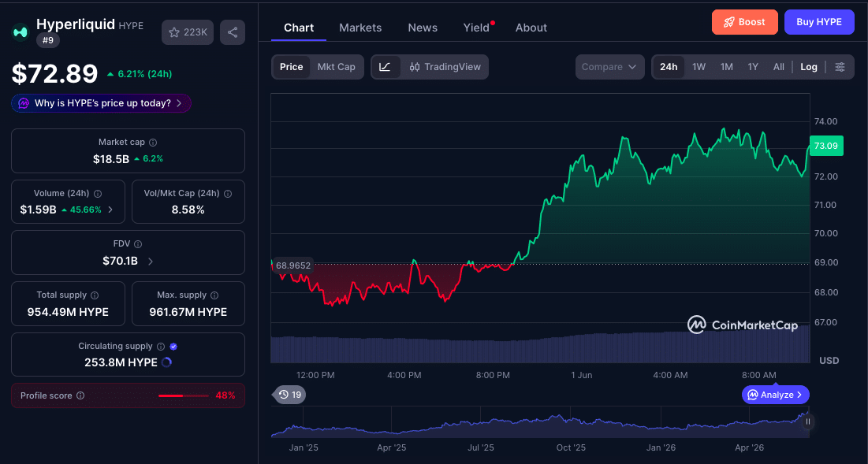Open the Yield tab
The image size is (868, 464).
[x=477, y=28]
